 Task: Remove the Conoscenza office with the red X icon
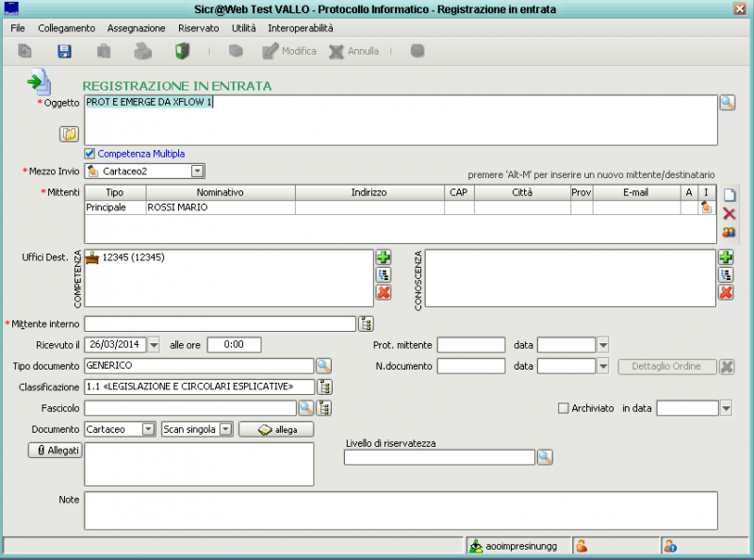click(x=726, y=292)
